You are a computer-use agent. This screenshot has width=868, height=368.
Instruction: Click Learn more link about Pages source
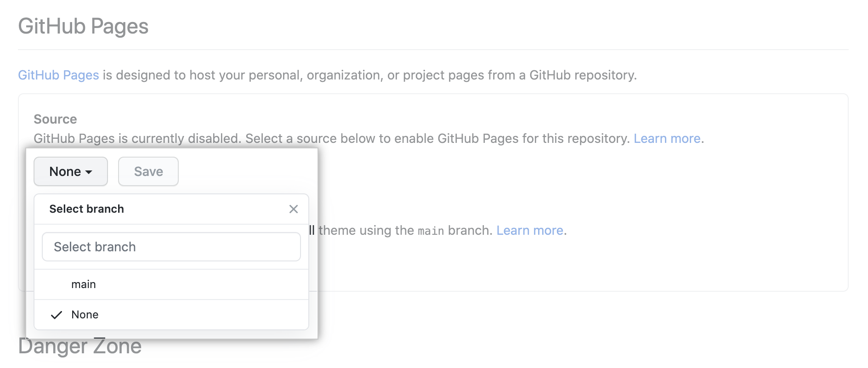coord(667,138)
